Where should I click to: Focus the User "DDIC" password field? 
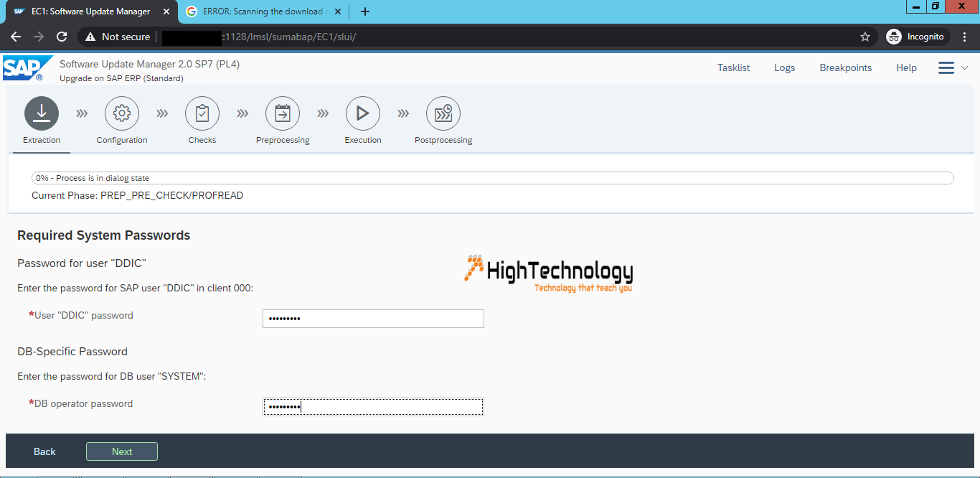[373, 319]
